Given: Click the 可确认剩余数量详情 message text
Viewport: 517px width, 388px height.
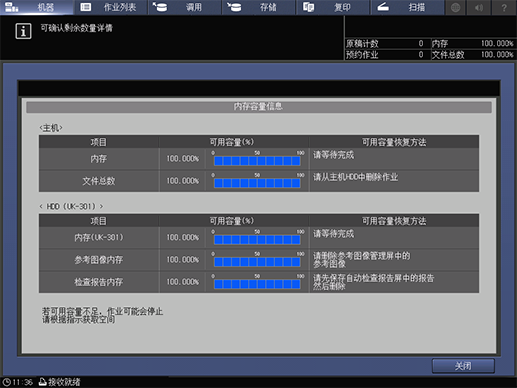Looking at the screenshot, I should (x=76, y=28).
